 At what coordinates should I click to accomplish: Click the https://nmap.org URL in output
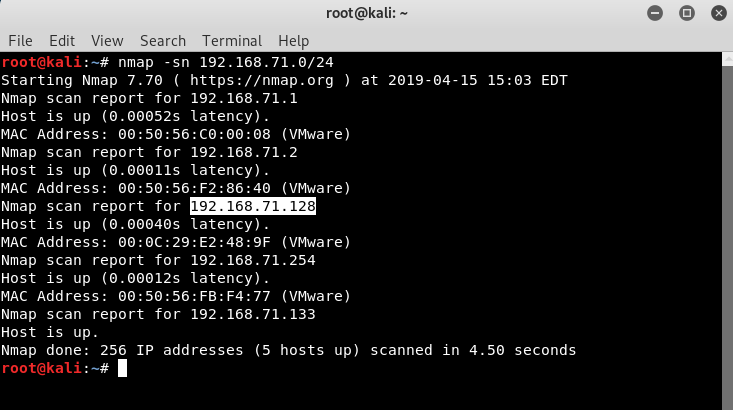262,80
